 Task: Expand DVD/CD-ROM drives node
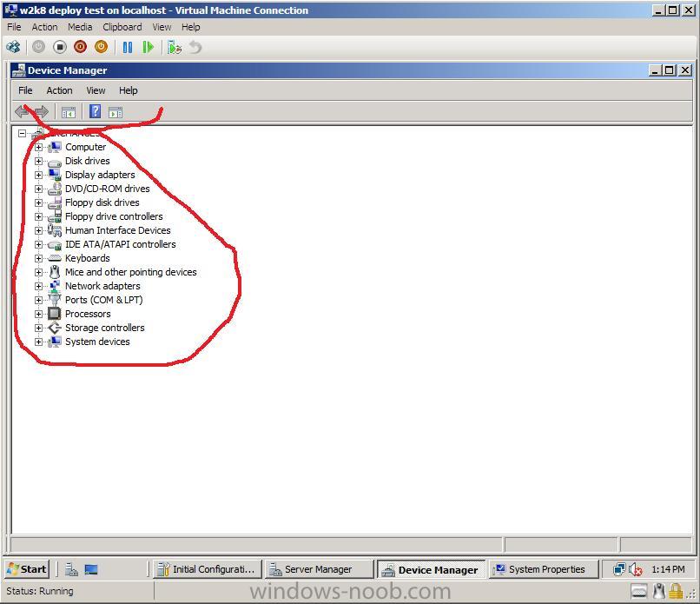38,189
